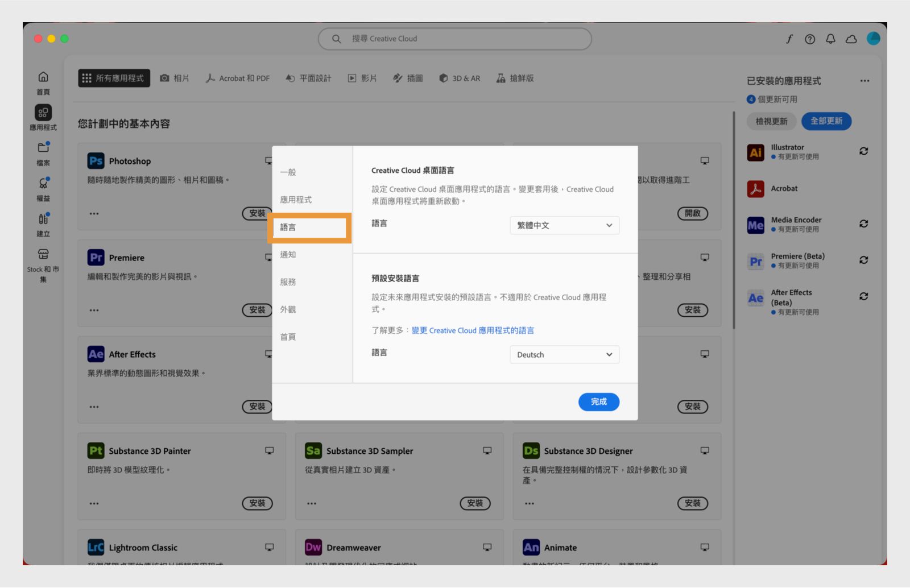This screenshot has width=910, height=588.
Task: Install Substance 3D Painter with 安裝 button
Action: pos(257,503)
